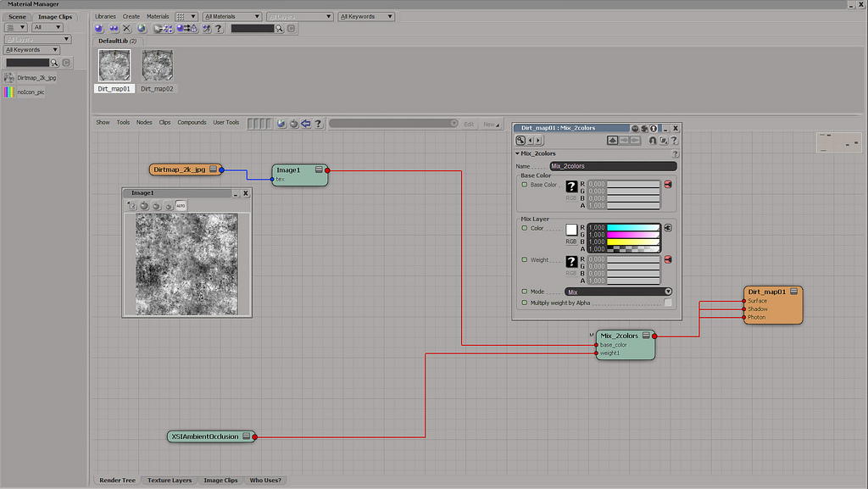Click the magenta G slider of Mix Layer Color
The height and width of the screenshot is (489, 868).
633,235
